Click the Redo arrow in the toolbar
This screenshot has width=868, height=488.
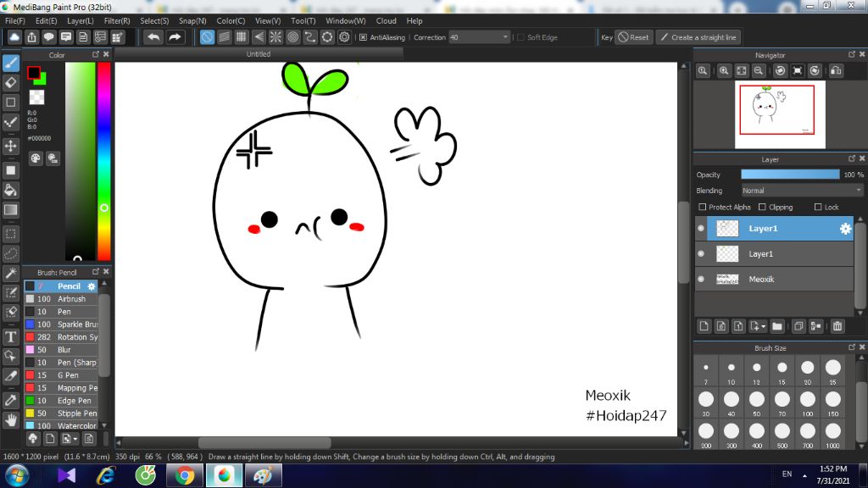pos(175,37)
